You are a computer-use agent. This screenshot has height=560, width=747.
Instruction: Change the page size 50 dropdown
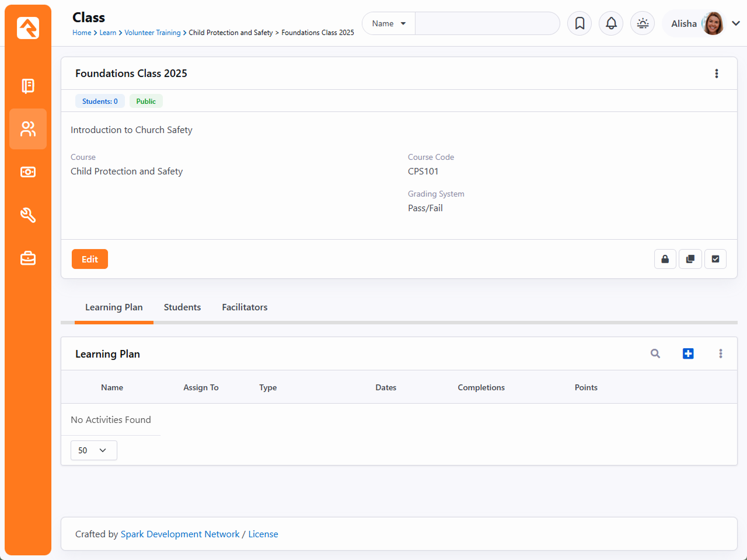tap(93, 450)
